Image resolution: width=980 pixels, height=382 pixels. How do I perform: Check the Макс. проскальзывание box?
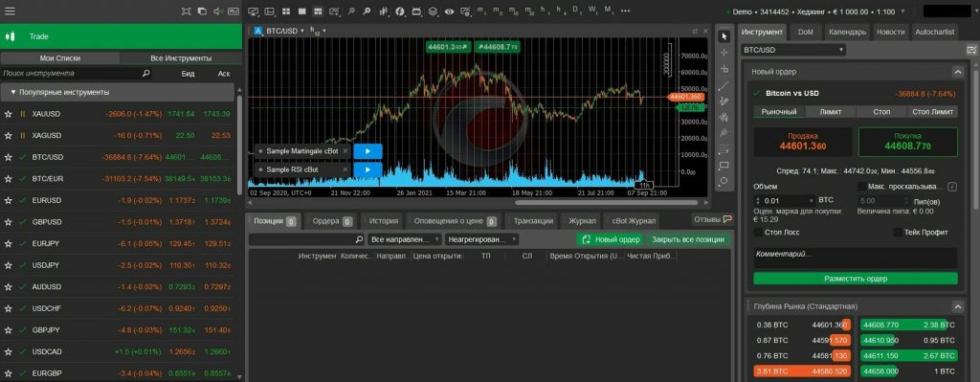click(862, 187)
